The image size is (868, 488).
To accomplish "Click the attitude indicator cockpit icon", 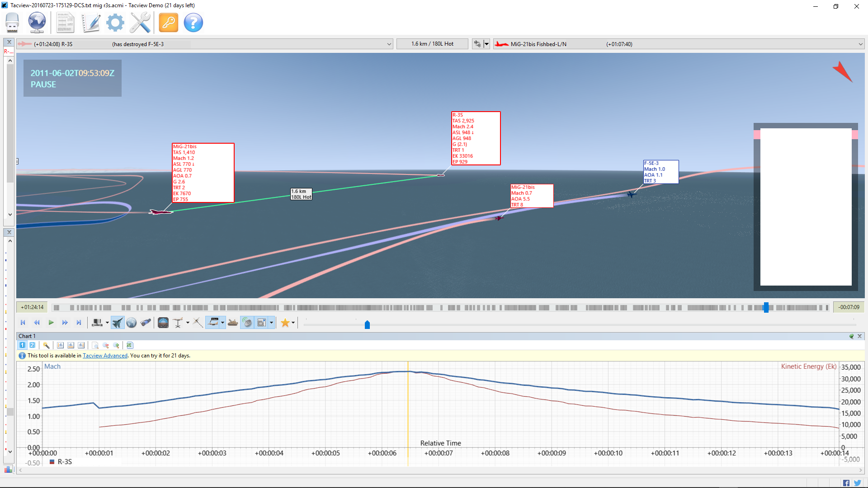I will pos(163,323).
